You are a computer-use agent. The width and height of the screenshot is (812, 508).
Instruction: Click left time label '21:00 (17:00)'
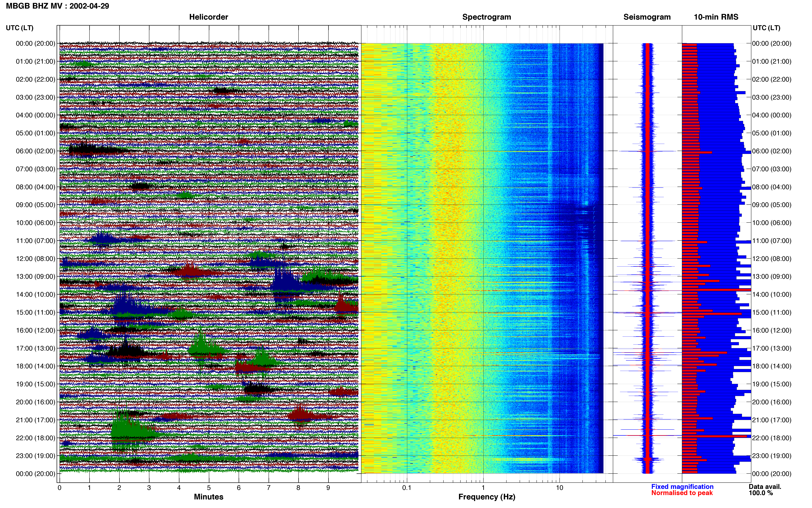[x=36, y=420]
